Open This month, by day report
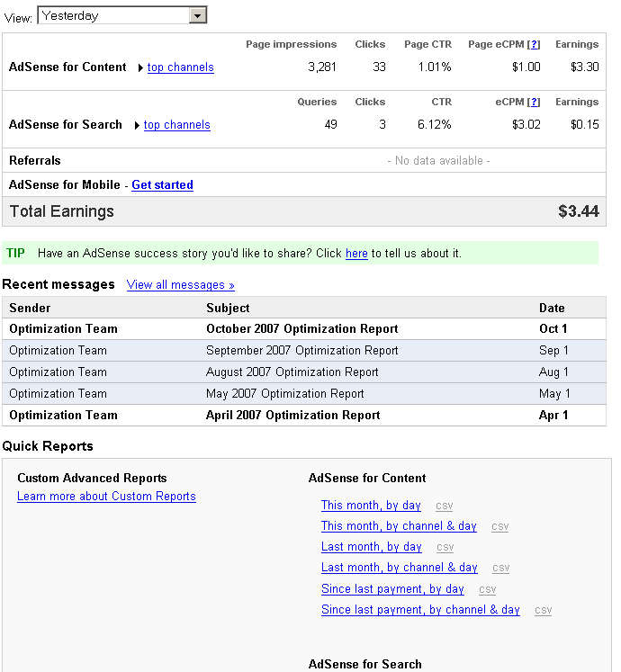The image size is (621, 672). pos(371,506)
